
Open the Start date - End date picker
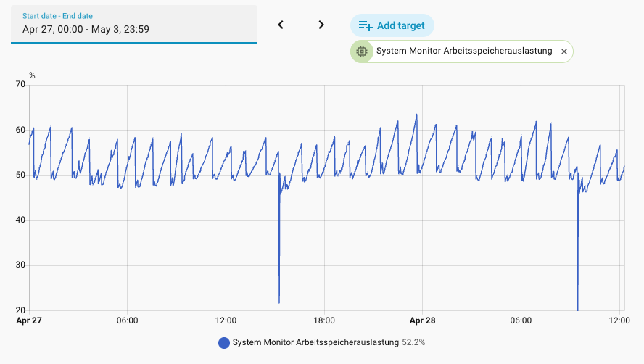click(x=134, y=24)
